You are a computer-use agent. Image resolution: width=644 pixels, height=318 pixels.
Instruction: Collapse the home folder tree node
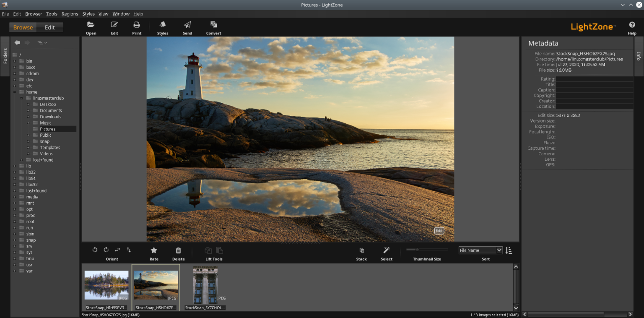click(15, 92)
